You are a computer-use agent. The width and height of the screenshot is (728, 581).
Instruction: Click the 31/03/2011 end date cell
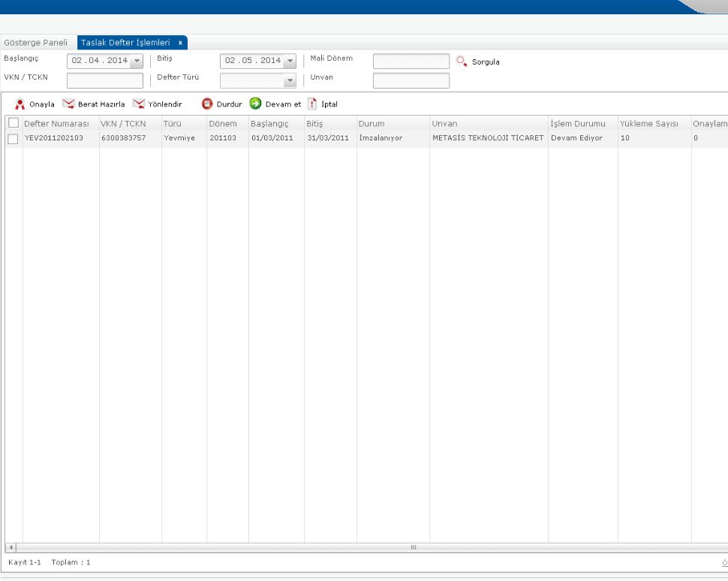click(328, 138)
